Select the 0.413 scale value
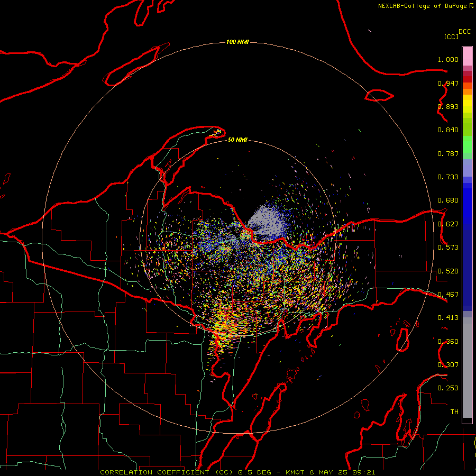Viewport: 476px width, 476px height. (448, 318)
